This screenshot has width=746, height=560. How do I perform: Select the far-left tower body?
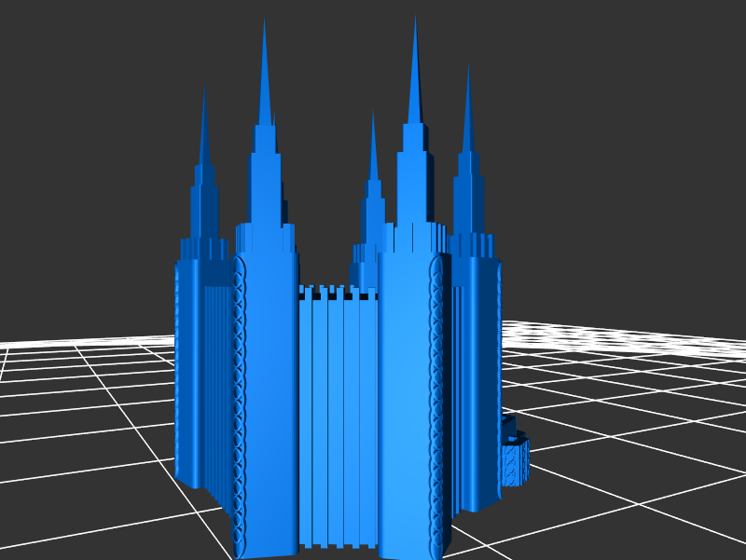tap(188, 373)
